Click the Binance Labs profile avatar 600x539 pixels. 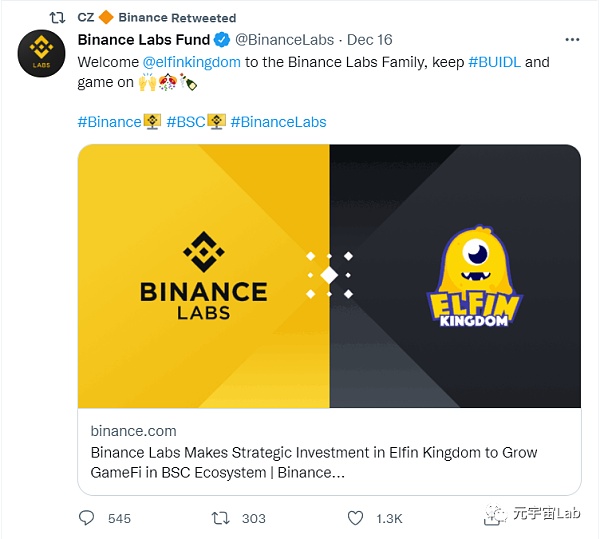click(41, 60)
